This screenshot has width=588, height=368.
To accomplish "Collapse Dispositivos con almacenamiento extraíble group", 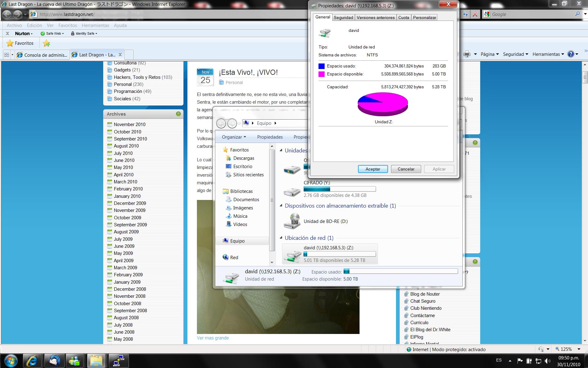I will click(281, 206).
